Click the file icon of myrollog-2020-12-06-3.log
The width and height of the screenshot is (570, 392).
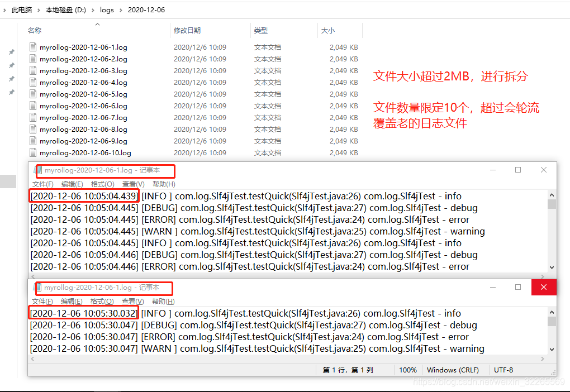[x=33, y=70]
